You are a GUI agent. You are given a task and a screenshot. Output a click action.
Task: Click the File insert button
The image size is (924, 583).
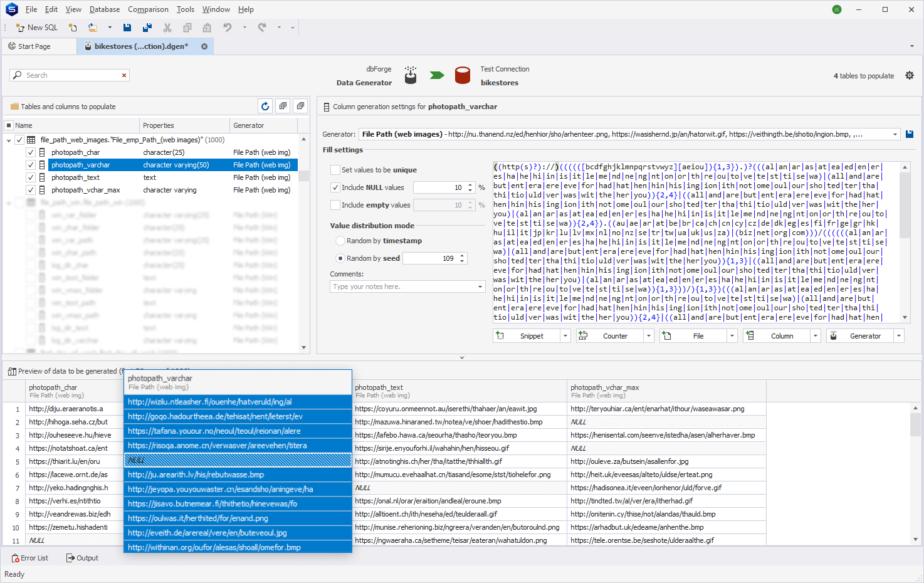point(693,336)
